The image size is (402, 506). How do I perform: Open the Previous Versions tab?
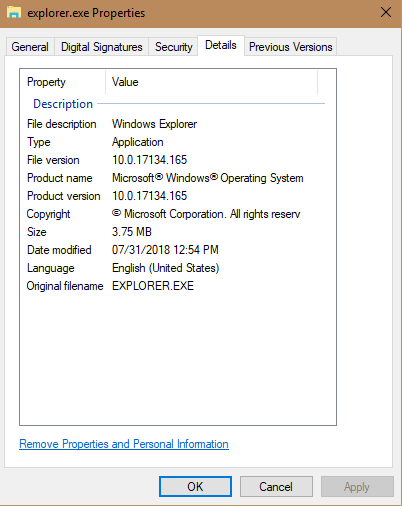pyautogui.click(x=290, y=47)
